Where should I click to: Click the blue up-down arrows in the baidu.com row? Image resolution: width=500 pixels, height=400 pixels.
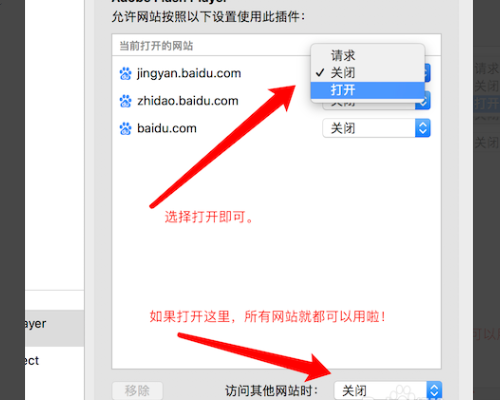(423, 128)
